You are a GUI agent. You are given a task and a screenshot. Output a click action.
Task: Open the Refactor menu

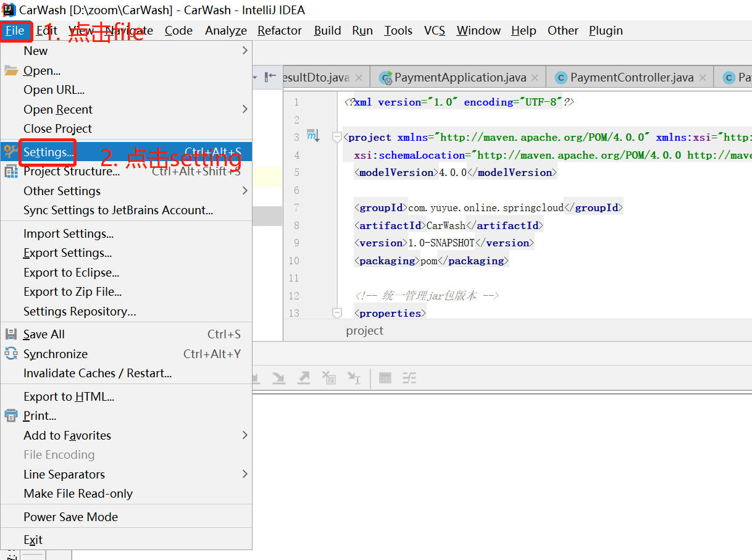tap(280, 30)
